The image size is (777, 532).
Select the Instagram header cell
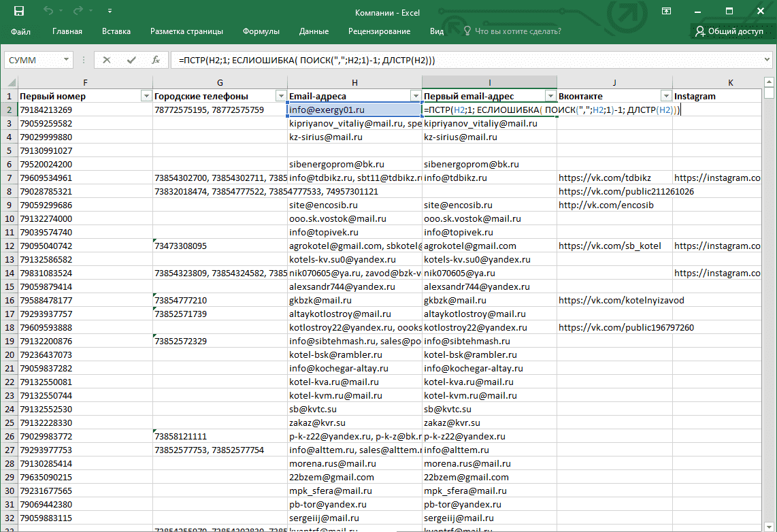pyautogui.click(x=717, y=96)
